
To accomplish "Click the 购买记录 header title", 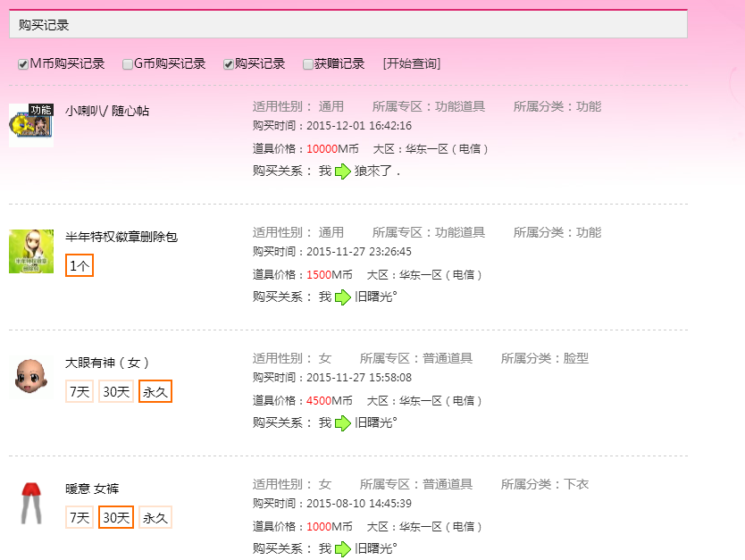I will pos(44,25).
